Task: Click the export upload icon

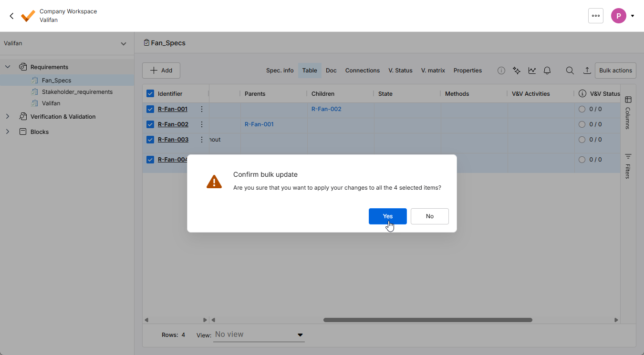Action: pos(587,71)
